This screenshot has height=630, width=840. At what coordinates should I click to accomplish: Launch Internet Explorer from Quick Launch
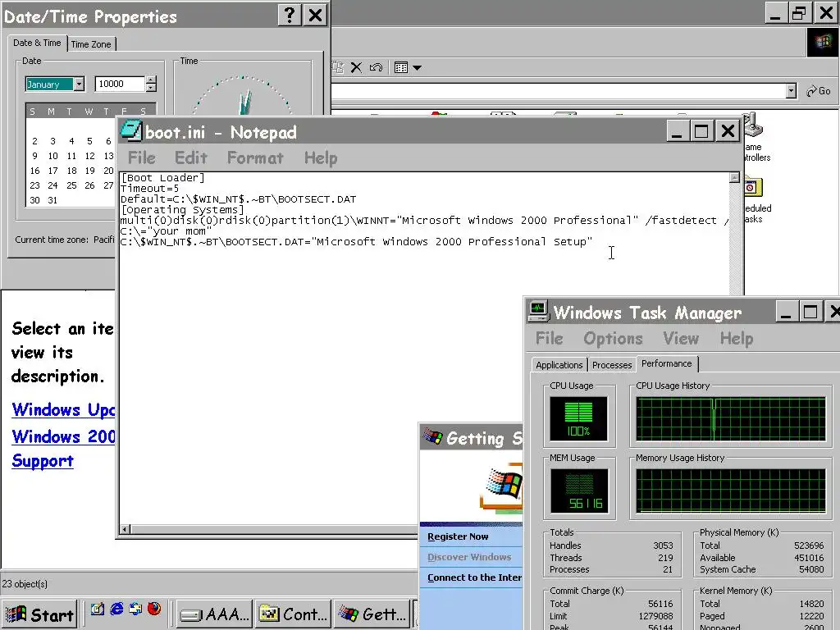(116, 609)
